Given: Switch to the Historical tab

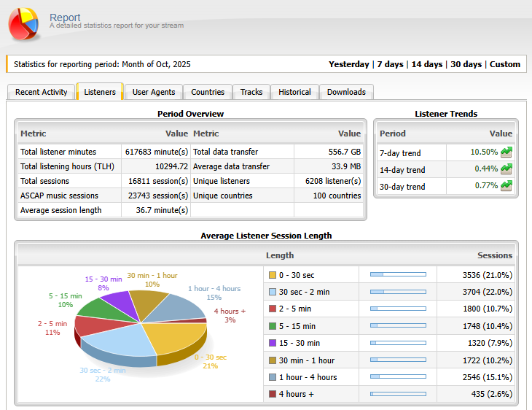Looking at the screenshot, I should 294,92.
